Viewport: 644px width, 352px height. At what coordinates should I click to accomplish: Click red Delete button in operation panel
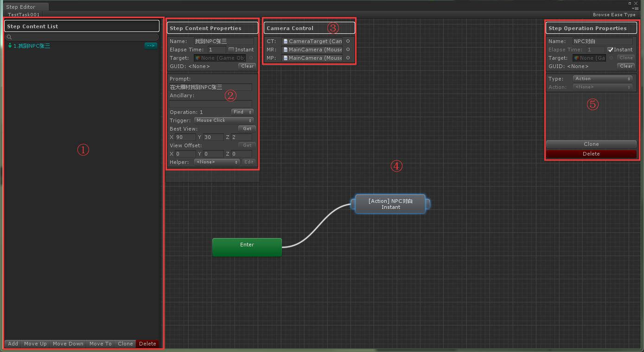point(591,154)
